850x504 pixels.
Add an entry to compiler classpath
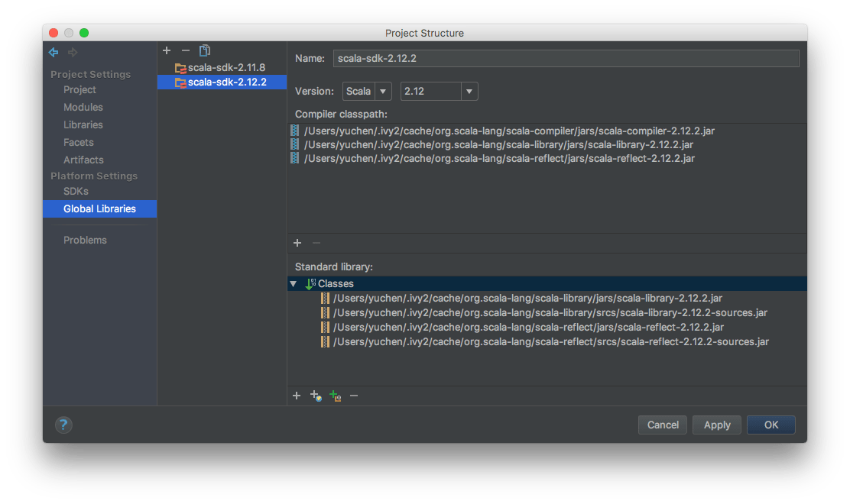pyautogui.click(x=297, y=243)
